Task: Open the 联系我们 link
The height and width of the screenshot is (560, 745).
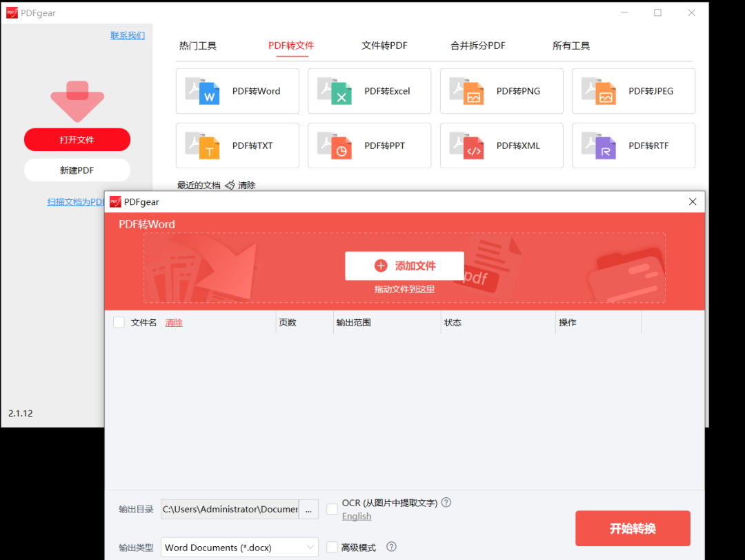Action: tap(128, 36)
